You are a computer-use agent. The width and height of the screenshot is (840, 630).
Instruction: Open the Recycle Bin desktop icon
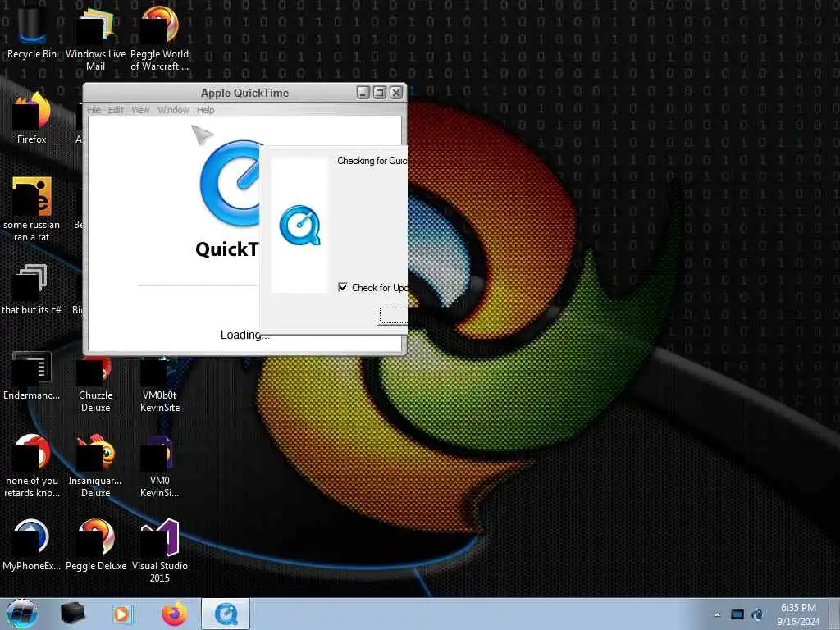tap(32, 31)
